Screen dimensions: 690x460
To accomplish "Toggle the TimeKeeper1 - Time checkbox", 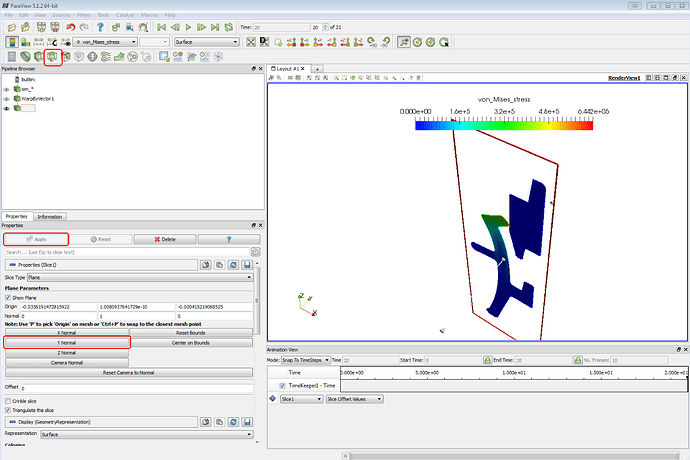I will coord(282,385).
